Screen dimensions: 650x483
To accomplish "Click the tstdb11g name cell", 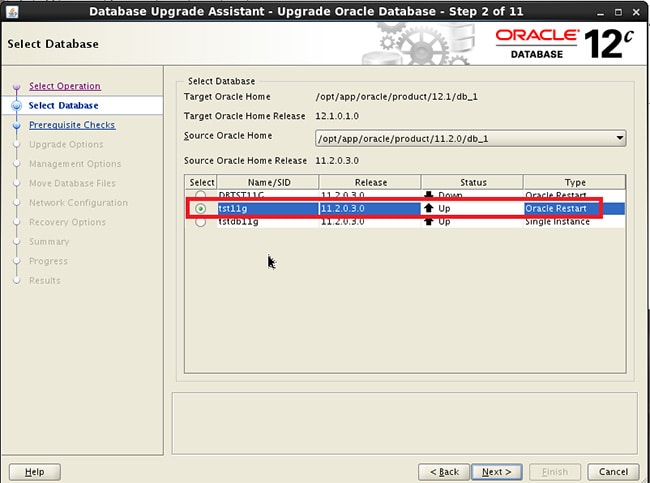I will point(268,222).
